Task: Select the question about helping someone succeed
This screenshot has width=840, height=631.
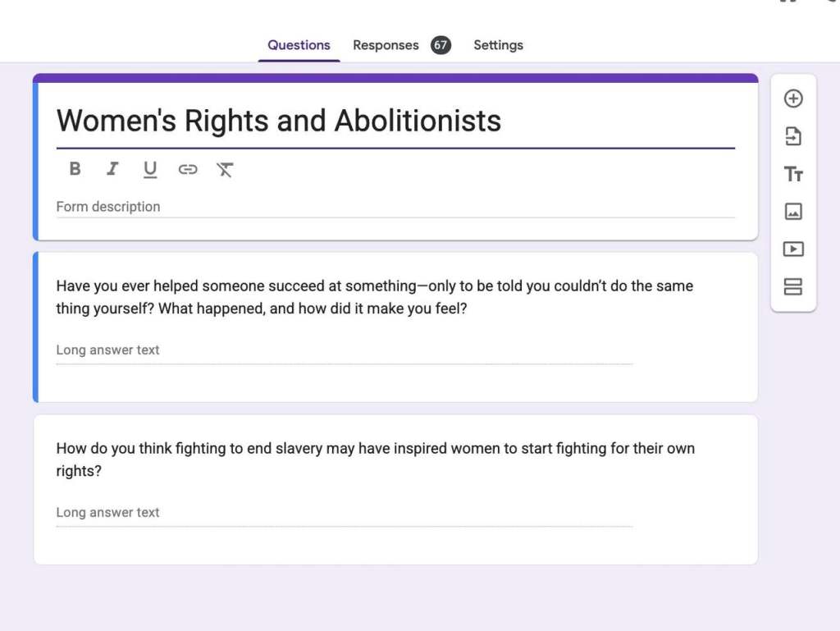Action: [375, 297]
